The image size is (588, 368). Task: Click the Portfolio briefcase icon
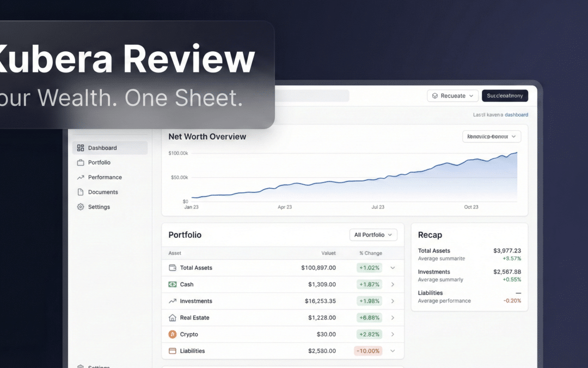tap(80, 162)
